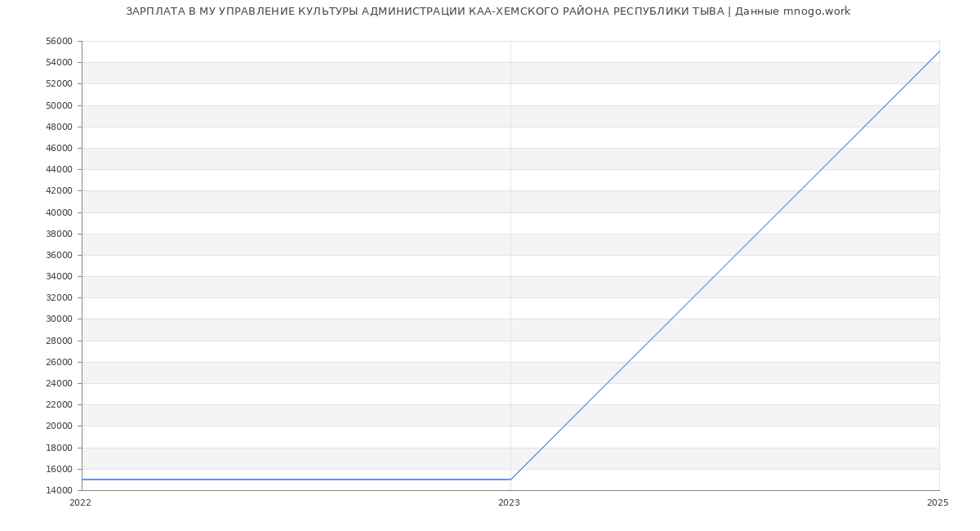Select the line's peak point at 2025
980x531 pixels.
(x=939, y=51)
